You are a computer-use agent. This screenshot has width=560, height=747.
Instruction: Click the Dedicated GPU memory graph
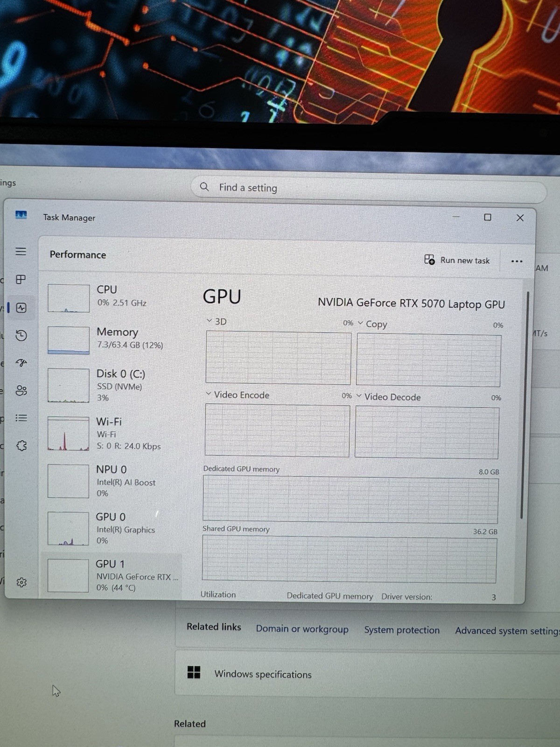(x=350, y=500)
